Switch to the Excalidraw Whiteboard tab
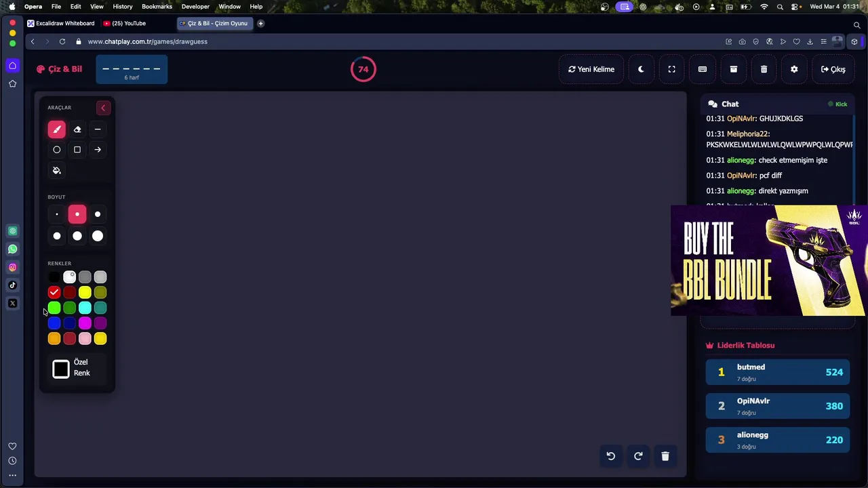This screenshot has height=488, width=868. point(61,23)
